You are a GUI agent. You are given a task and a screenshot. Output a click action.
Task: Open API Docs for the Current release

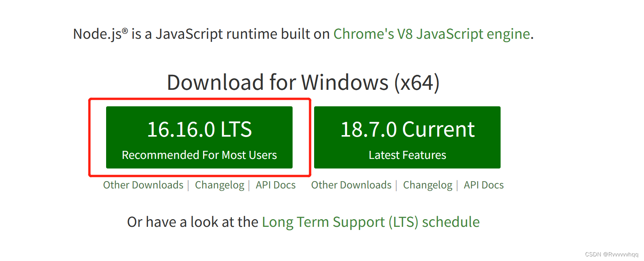(483, 185)
